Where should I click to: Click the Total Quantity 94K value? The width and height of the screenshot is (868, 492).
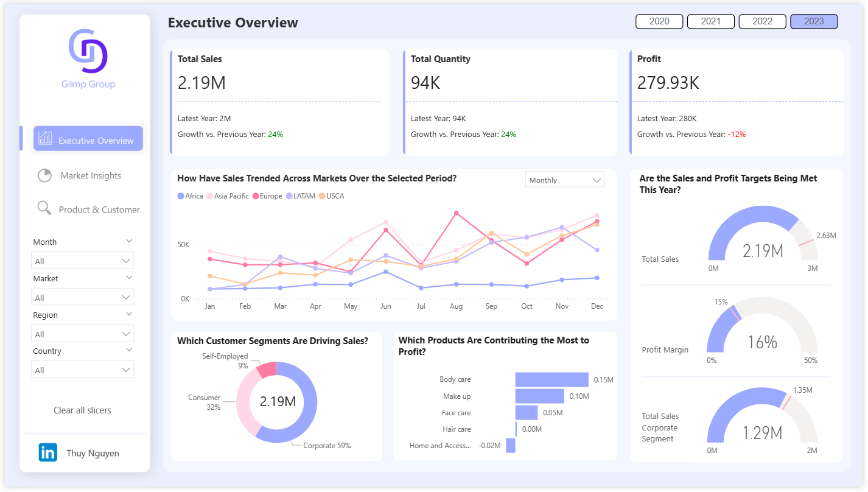425,82
